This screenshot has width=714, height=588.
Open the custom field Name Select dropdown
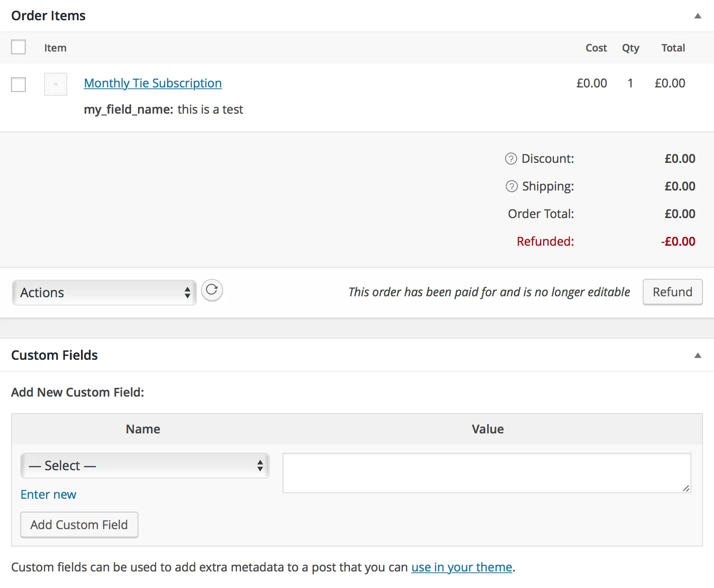(x=145, y=466)
